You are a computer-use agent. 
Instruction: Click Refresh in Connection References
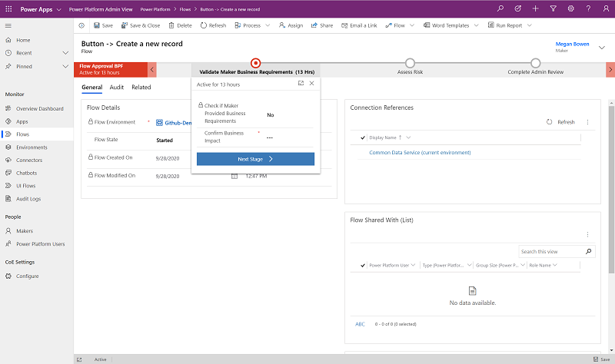(x=561, y=122)
